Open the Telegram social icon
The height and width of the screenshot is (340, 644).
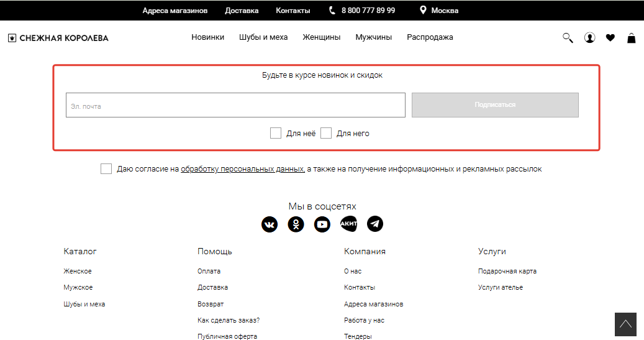click(375, 224)
